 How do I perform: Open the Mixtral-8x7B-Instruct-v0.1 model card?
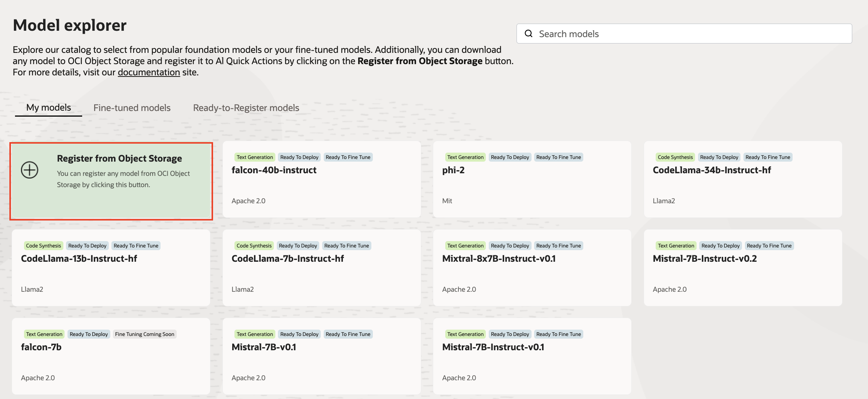click(532, 268)
